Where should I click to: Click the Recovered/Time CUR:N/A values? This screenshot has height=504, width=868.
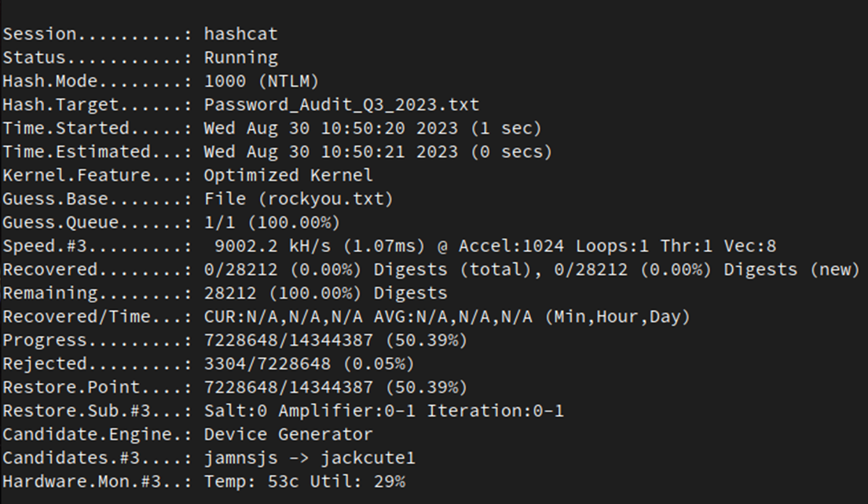click(283, 317)
